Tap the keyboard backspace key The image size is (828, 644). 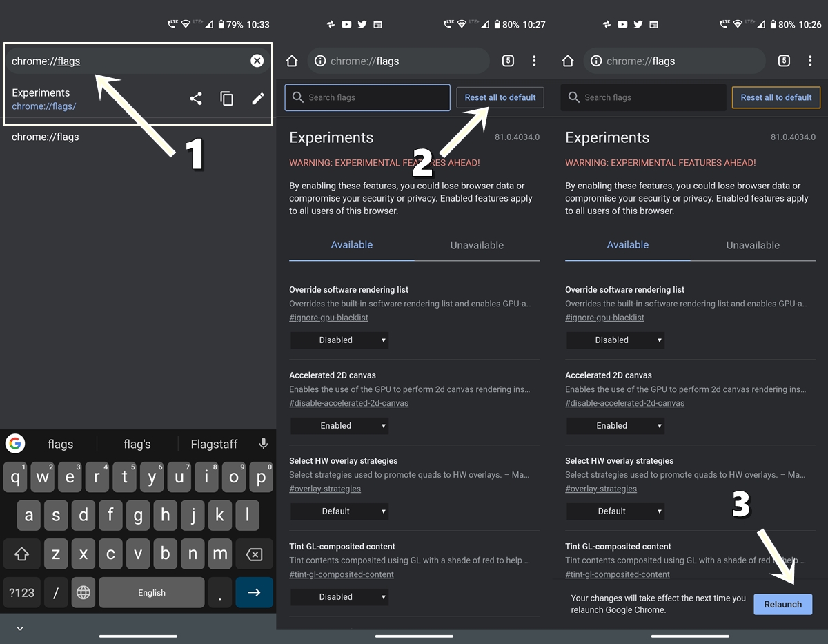coord(254,554)
